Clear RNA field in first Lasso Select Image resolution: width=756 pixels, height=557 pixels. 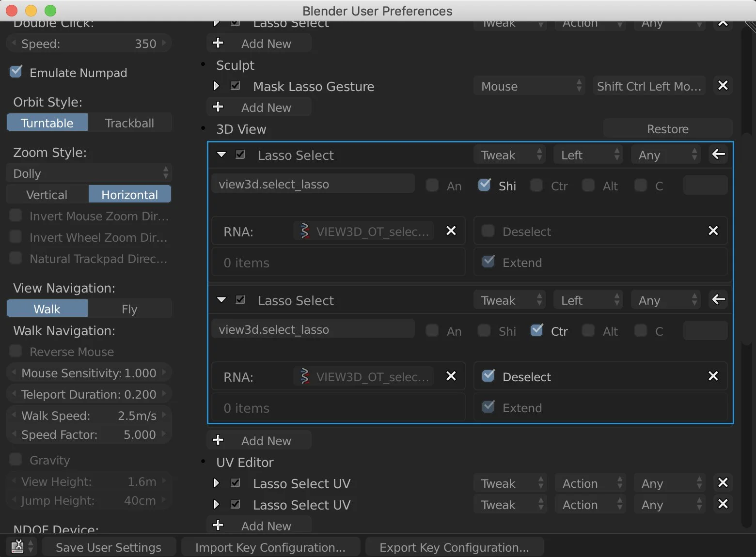tap(451, 231)
